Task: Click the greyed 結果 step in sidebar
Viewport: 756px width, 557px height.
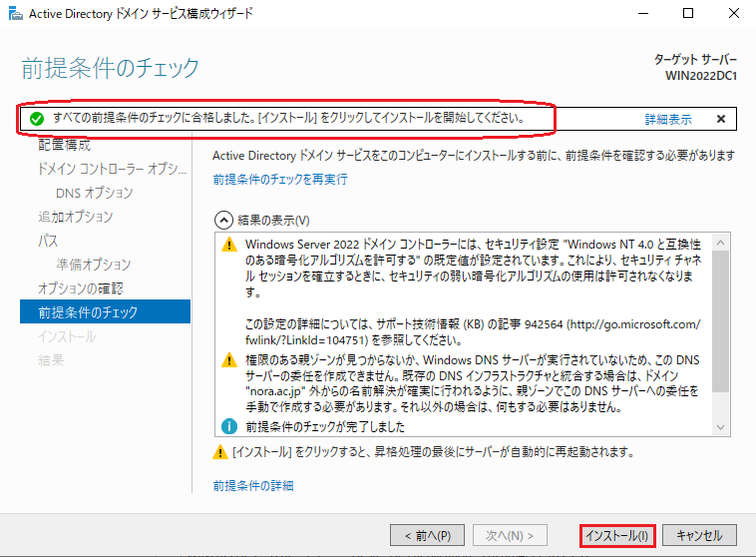Action: point(51,360)
